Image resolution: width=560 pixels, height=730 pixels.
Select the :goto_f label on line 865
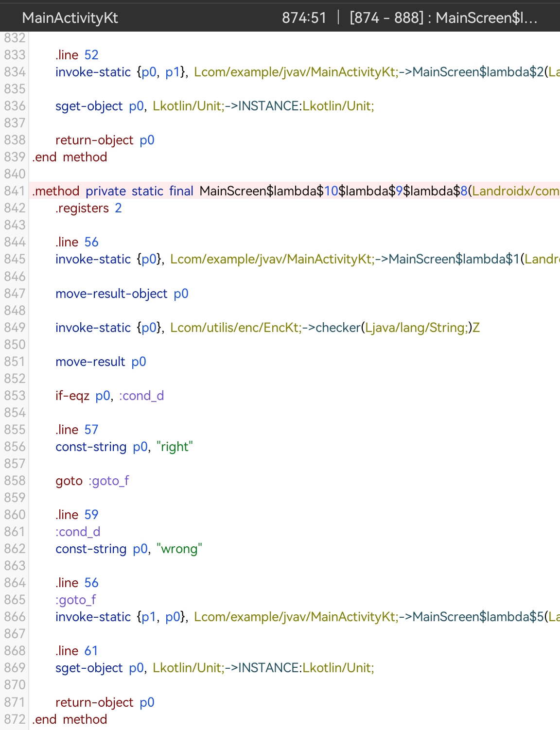click(x=76, y=600)
